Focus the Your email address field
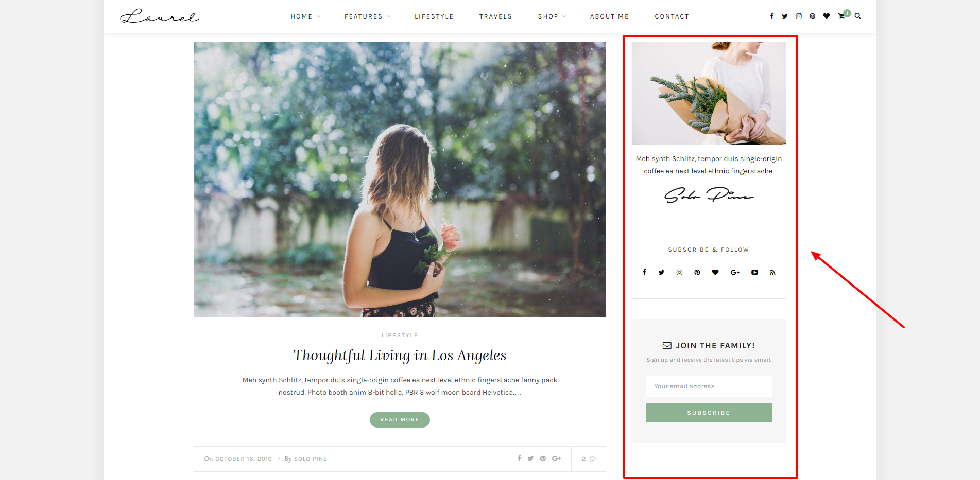The width and height of the screenshot is (980, 480). [709, 386]
